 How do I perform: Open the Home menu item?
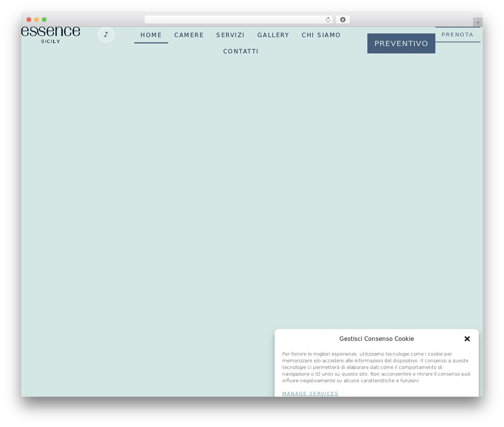tap(151, 35)
